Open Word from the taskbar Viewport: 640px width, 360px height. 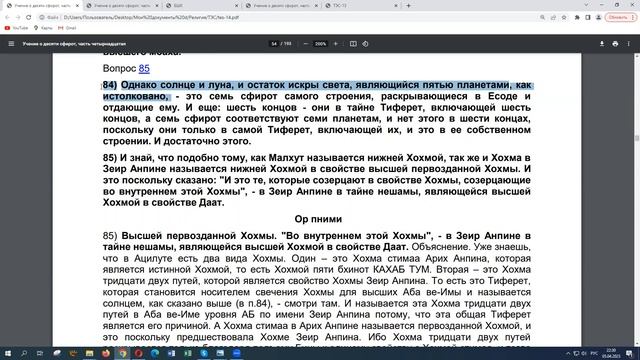[171, 353]
